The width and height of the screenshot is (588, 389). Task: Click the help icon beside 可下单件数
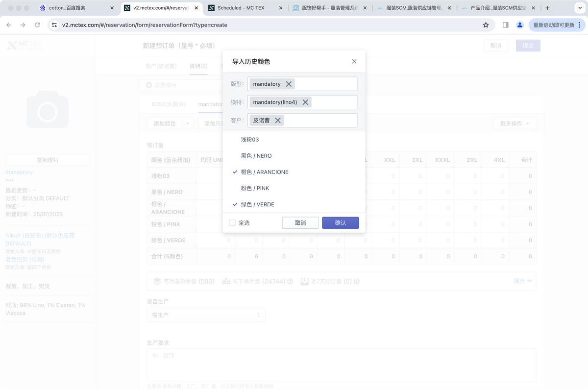coord(290,281)
